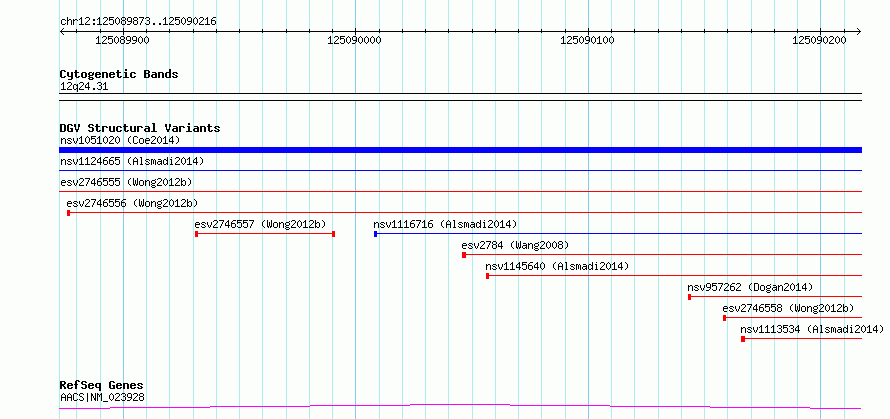Click the nsv1145640 (Alsmadi2014) label

click(557, 266)
